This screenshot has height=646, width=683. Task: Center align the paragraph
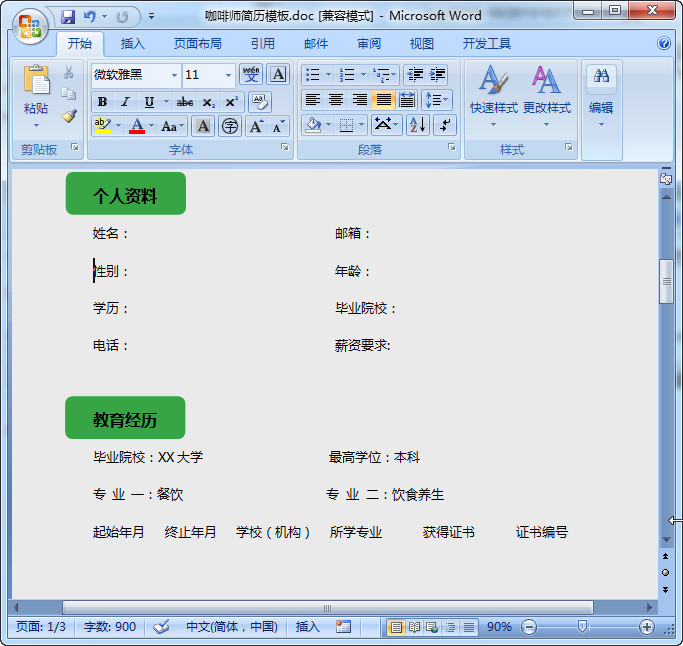tap(336, 100)
